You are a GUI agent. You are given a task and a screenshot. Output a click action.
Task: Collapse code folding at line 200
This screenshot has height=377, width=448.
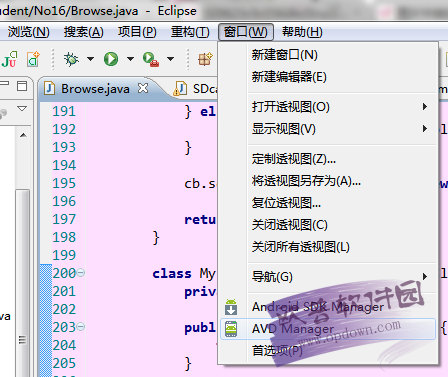click(81, 273)
